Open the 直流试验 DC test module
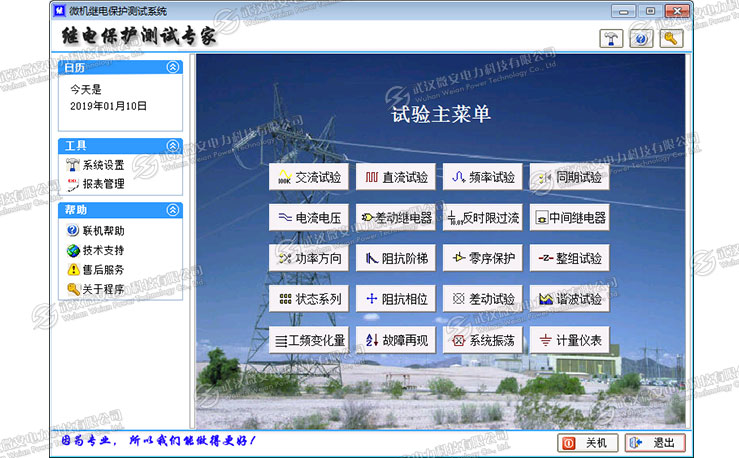Image resolution: width=739 pixels, height=458 pixels. point(396,177)
